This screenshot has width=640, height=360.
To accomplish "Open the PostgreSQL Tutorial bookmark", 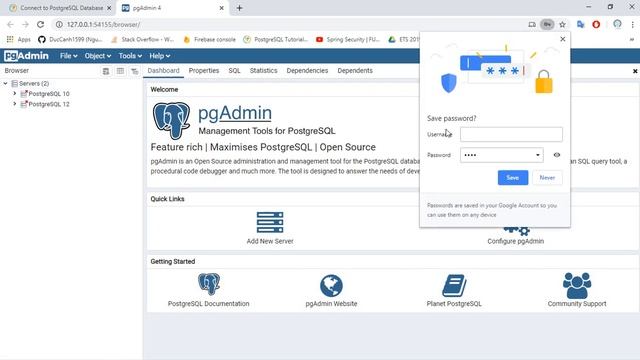I will tap(276, 39).
